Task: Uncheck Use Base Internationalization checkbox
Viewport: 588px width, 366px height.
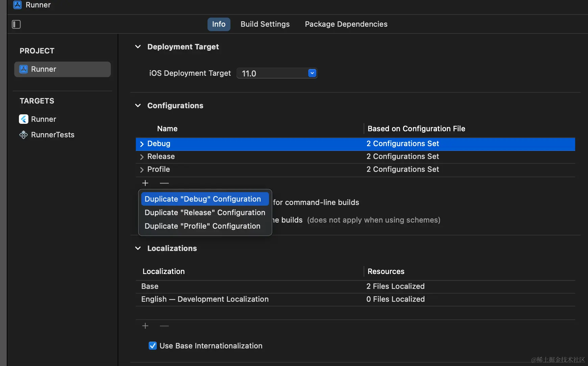Action: (153, 346)
